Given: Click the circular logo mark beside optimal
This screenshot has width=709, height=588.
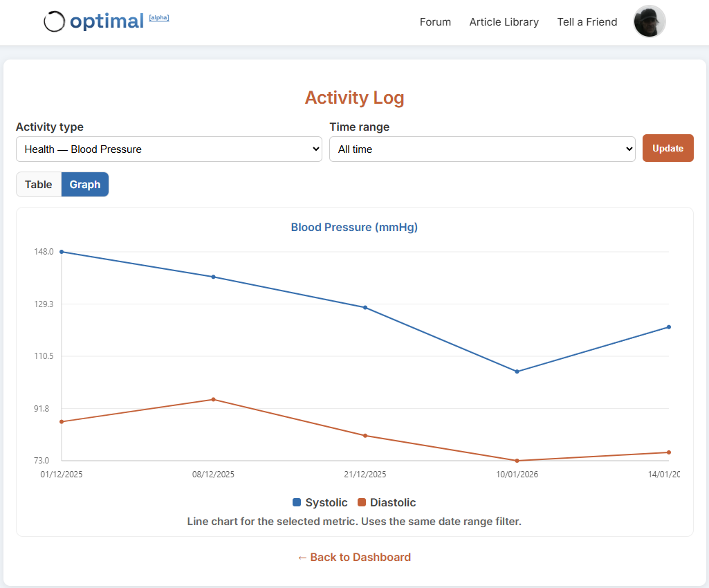Looking at the screenshot, I should pyautogui.click(x=53, y=21).
